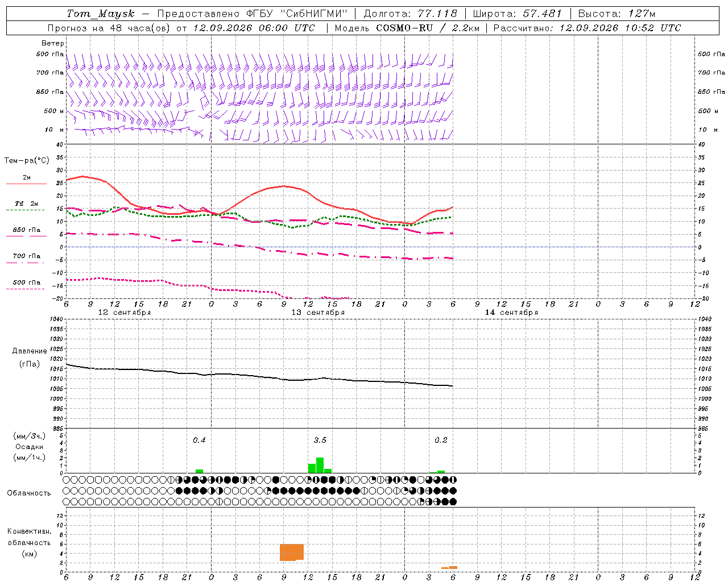Click the Давление (гПа) axis label
This screenshot has height=582, width=728.
(30, 357)
